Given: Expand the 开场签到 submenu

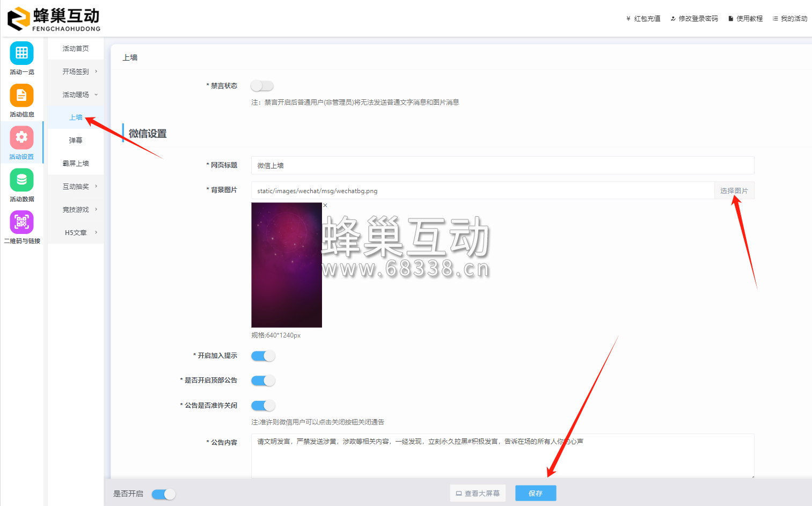Looking at the screenshot, I should (x=75, y=71).
